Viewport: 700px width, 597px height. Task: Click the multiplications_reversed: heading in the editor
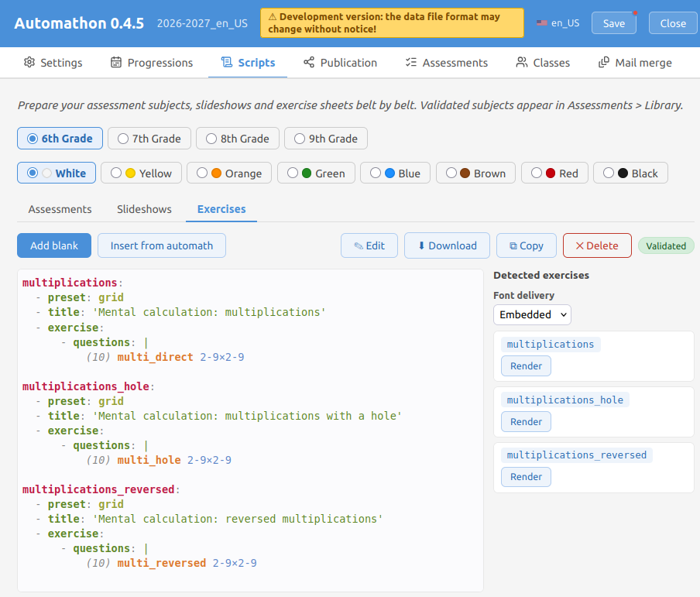[101, 489]
